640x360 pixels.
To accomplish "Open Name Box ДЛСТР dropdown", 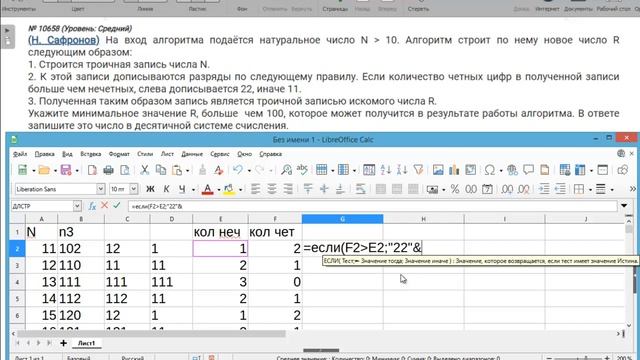I will click(77, 206).
